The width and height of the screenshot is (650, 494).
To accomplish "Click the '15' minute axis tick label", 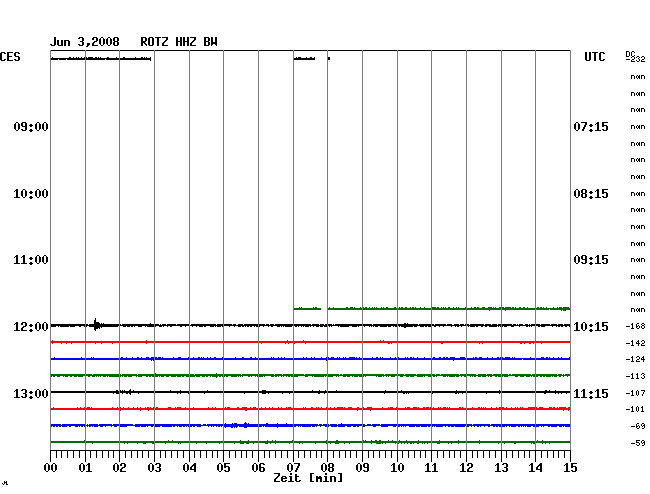I will (570, 468).
